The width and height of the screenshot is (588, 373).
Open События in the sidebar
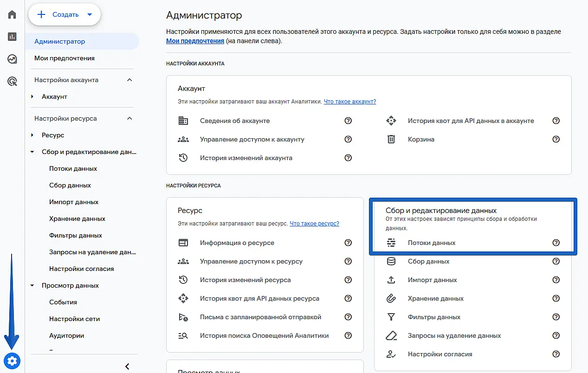coord(63,302)
